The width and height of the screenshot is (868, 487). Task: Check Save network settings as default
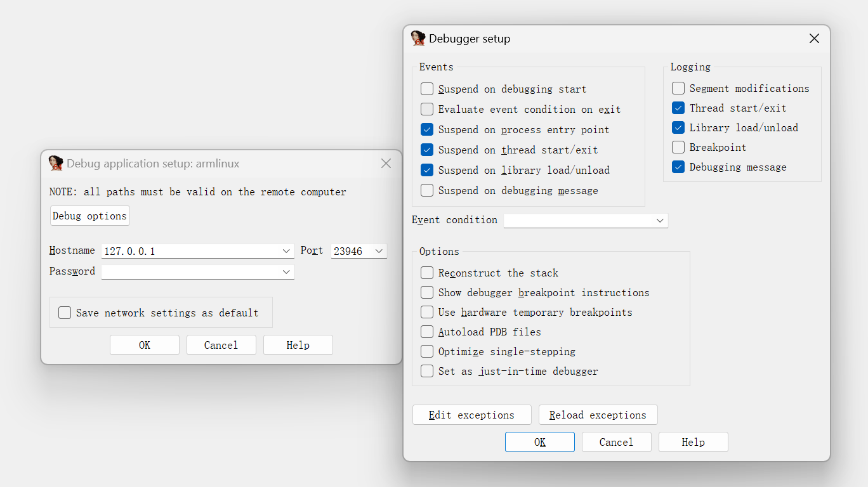[65, 313]
